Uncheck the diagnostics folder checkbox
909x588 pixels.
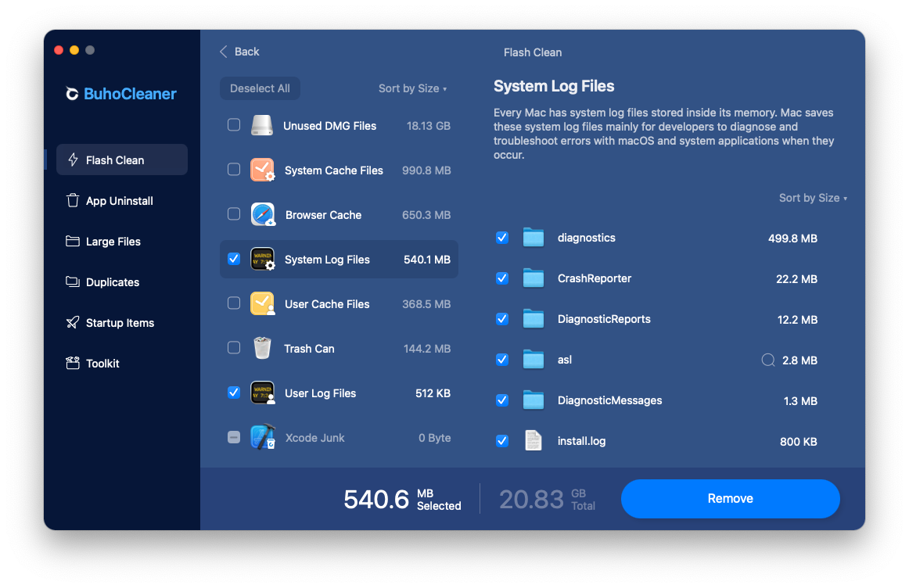(x=502, y=238)
